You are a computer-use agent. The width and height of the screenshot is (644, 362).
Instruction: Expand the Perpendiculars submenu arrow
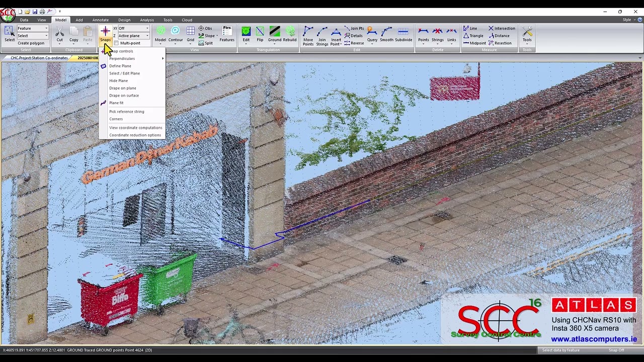(163, 59)
